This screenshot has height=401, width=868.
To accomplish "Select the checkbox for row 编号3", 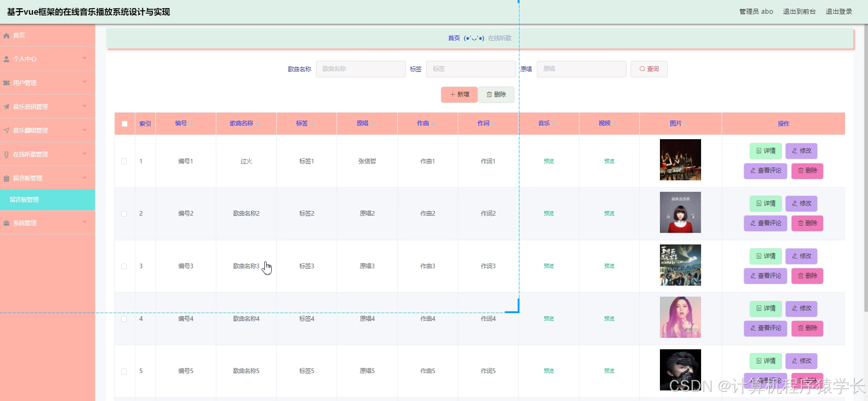I will coord(124,266).
